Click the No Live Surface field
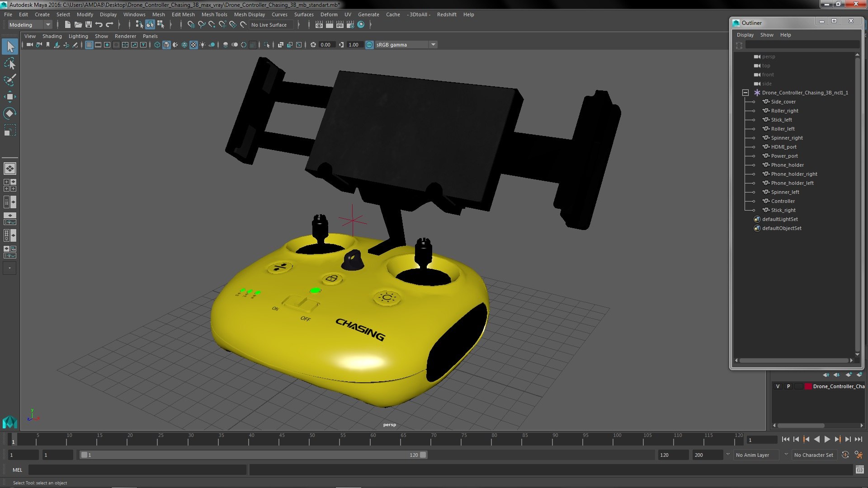The height and width of the screenshot is (488, 868). coord(272,25)
